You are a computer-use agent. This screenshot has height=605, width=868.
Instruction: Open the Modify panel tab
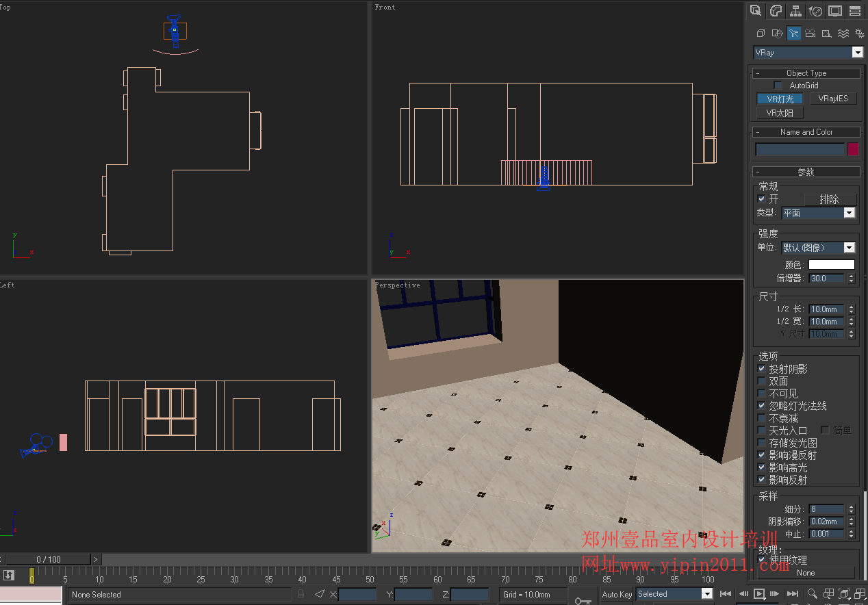click(776, 10)
